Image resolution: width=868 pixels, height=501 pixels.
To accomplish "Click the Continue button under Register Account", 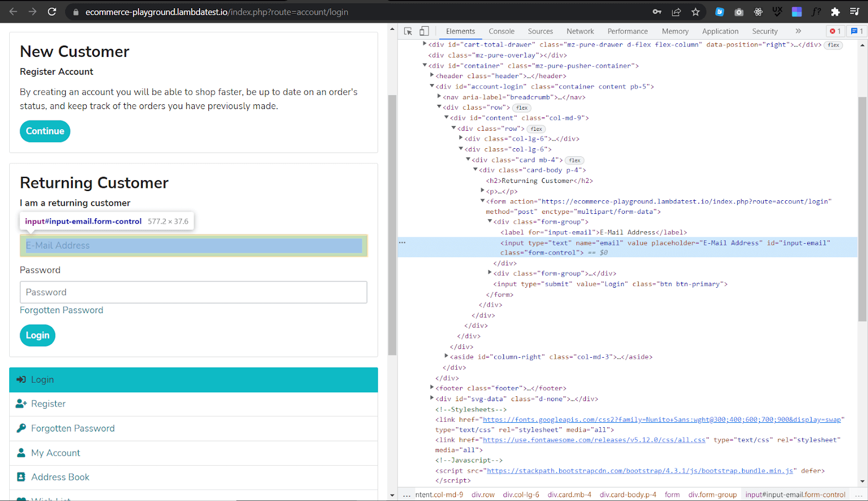I will (44, 131).
